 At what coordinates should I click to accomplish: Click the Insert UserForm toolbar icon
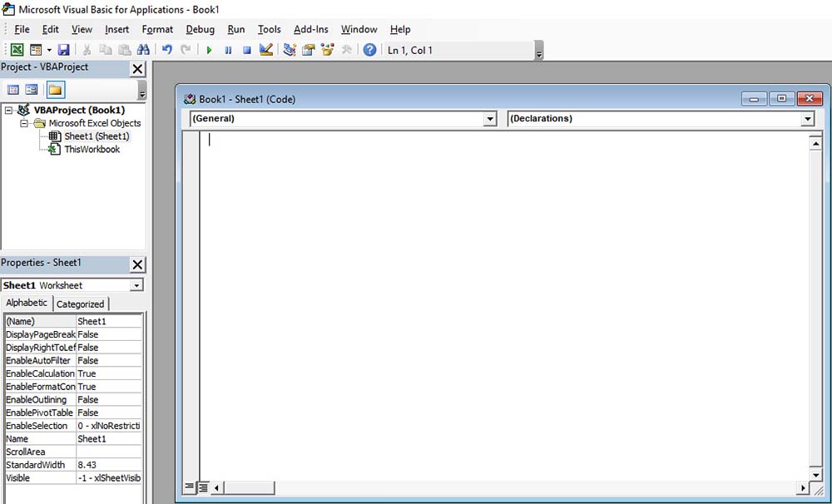[x=36, y=50]
